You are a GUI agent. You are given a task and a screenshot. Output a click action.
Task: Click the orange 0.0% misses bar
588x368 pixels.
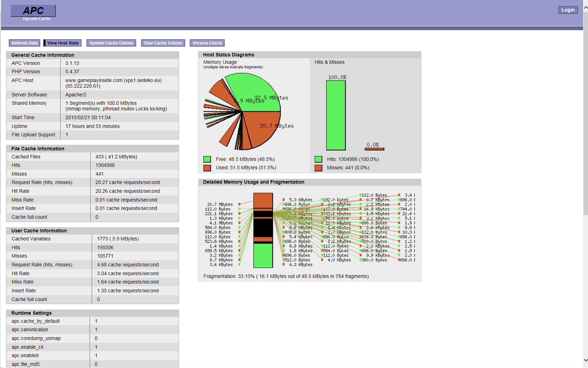click(x=374, y=149)
